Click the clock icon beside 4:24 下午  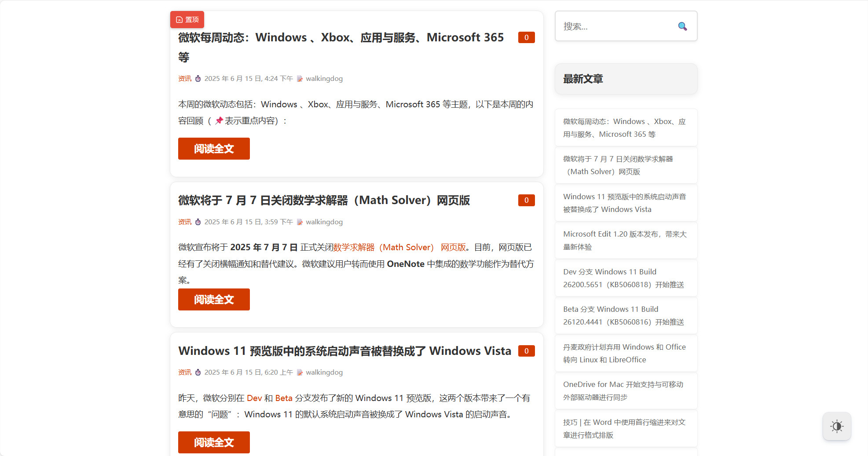tap(198, 79)
